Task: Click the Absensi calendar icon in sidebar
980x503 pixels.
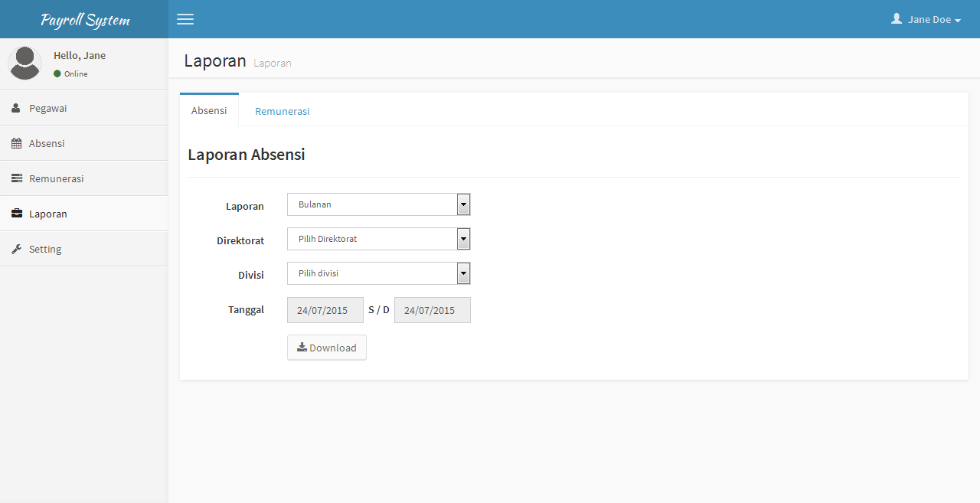Action: (x=16, y=144)
